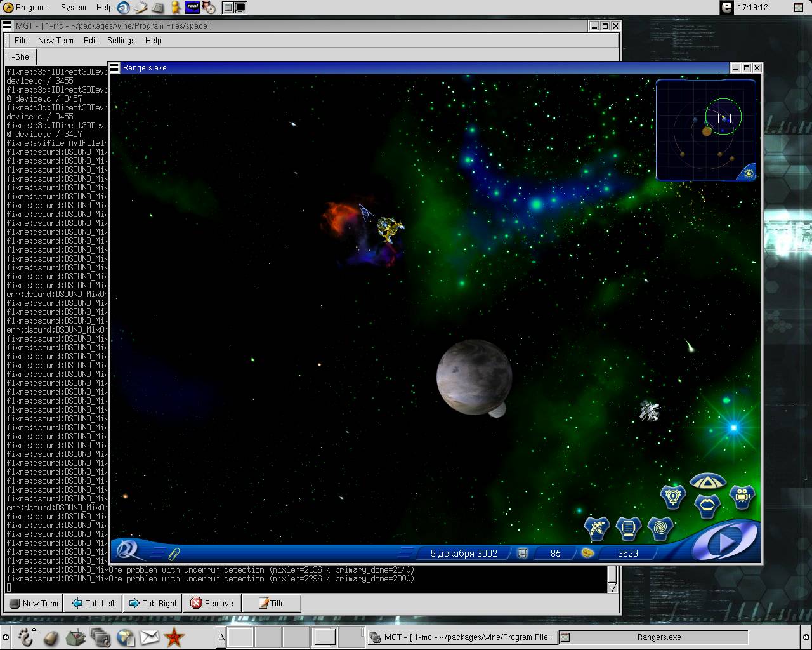This screenshot has width=812, height=650.
Task: Switch to the first workspace in pager
Action: click(x=240, y=637)
